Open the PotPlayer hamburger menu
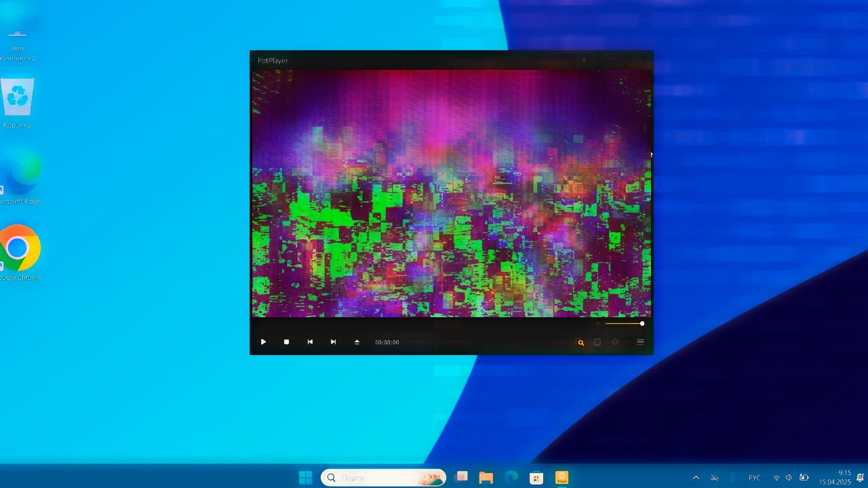The image size is (868, 488). 640,342
